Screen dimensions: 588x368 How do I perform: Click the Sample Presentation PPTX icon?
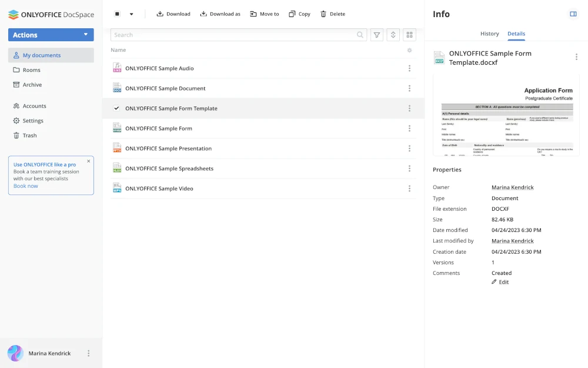(117, 148)
